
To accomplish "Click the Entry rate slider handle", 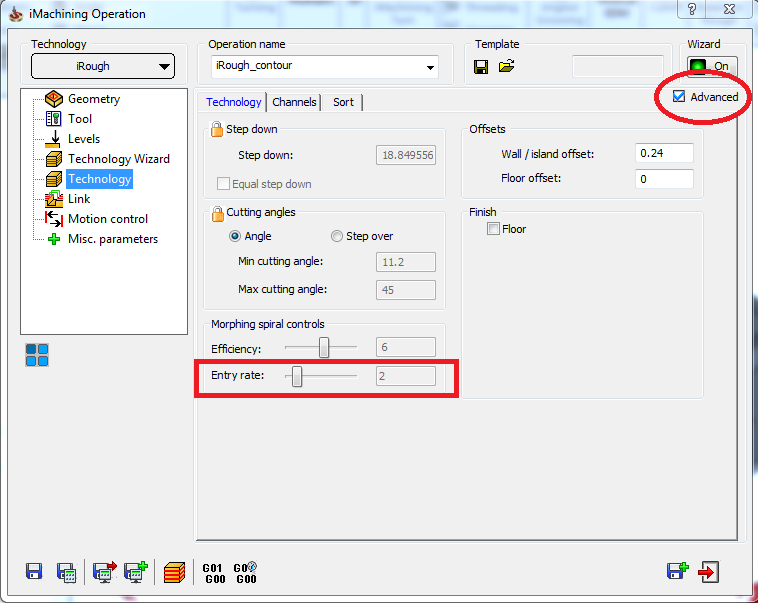I will [297, 376].
